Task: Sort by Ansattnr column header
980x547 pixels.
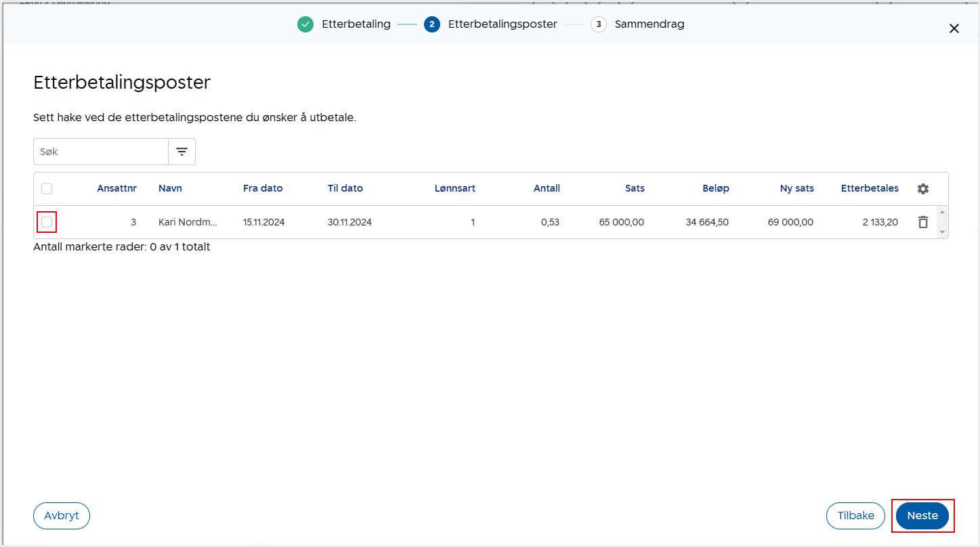Action: [x=116, y=189]
